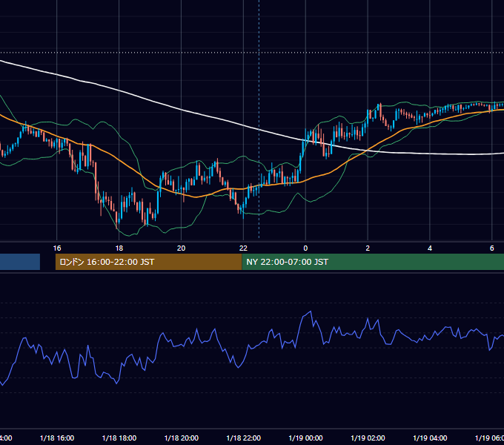This screenshot has width=504, height=445.
Task: Click the '22' hour label on the upper axis
Action: pyautogui.click(x=243, y=248)
